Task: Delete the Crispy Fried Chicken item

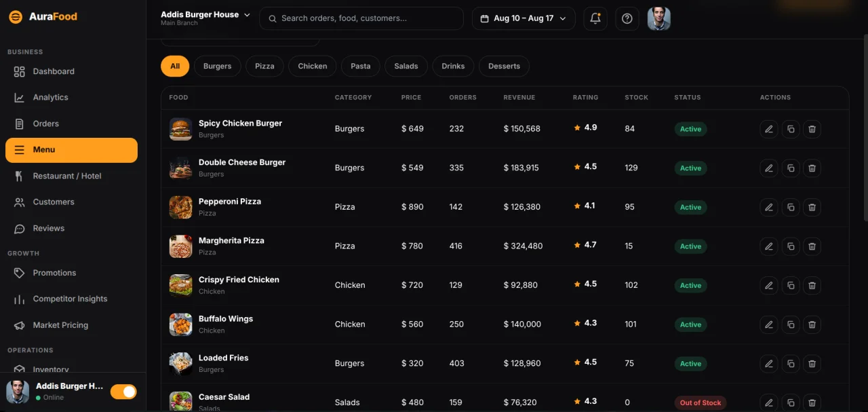Action: 812,285
